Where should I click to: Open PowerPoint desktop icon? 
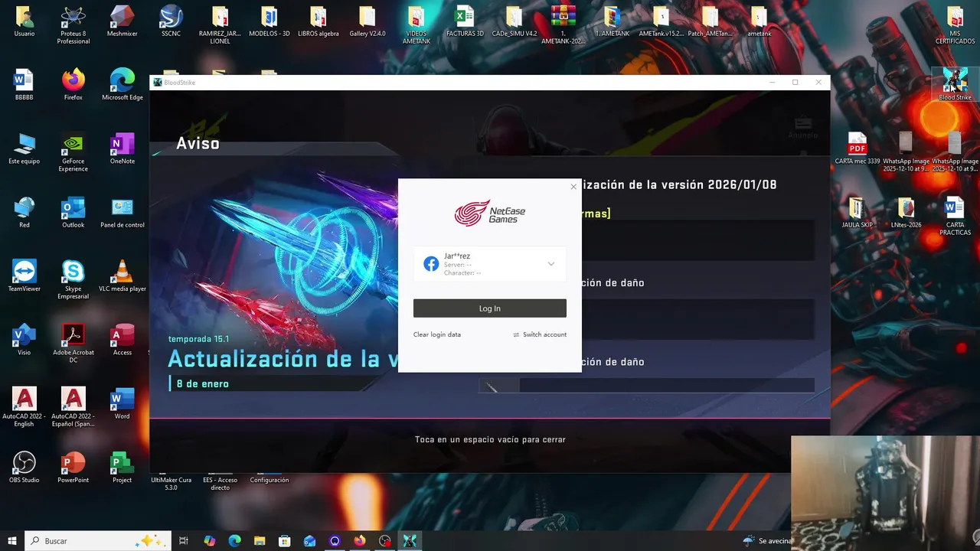click(73, 466)
